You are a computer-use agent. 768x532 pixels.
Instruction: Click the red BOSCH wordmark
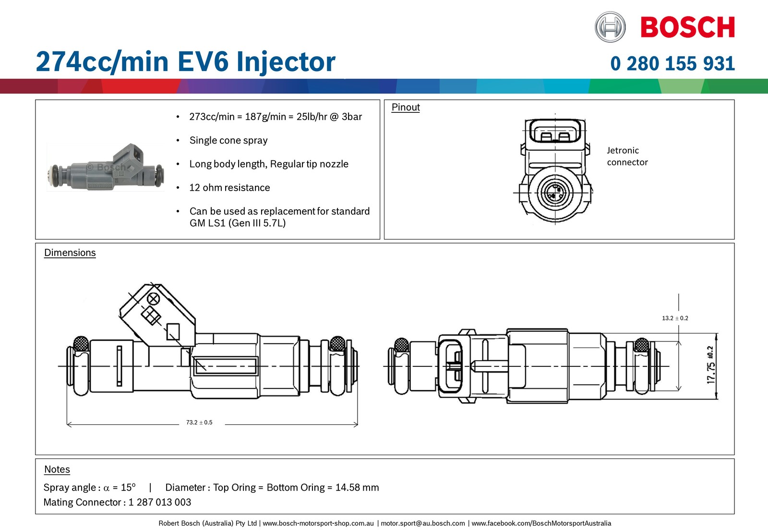687,27
